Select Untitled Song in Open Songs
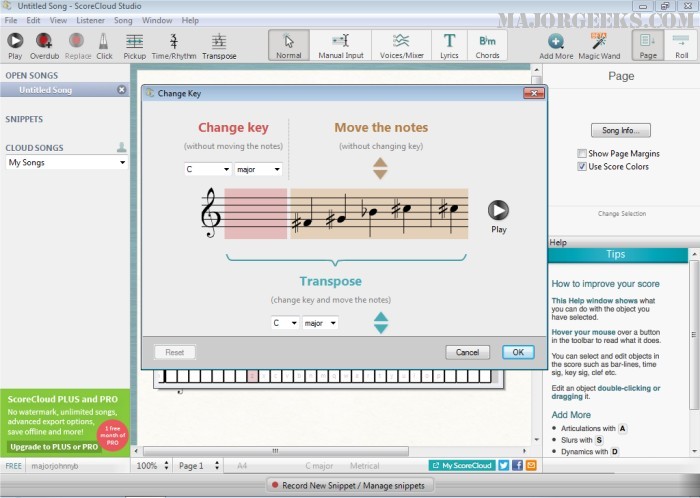 (x=65, y=90)
